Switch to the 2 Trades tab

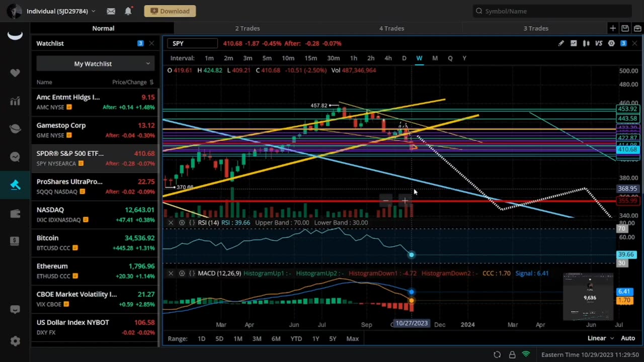248,28
